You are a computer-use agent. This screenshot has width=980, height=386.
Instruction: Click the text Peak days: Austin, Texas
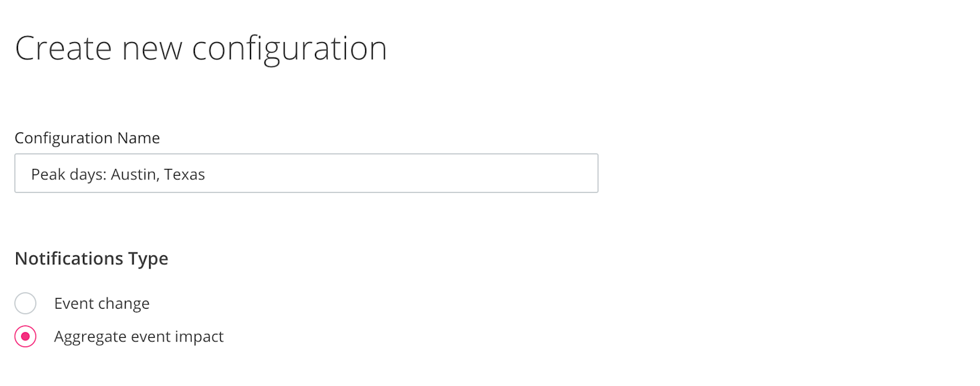pos(118,174)
